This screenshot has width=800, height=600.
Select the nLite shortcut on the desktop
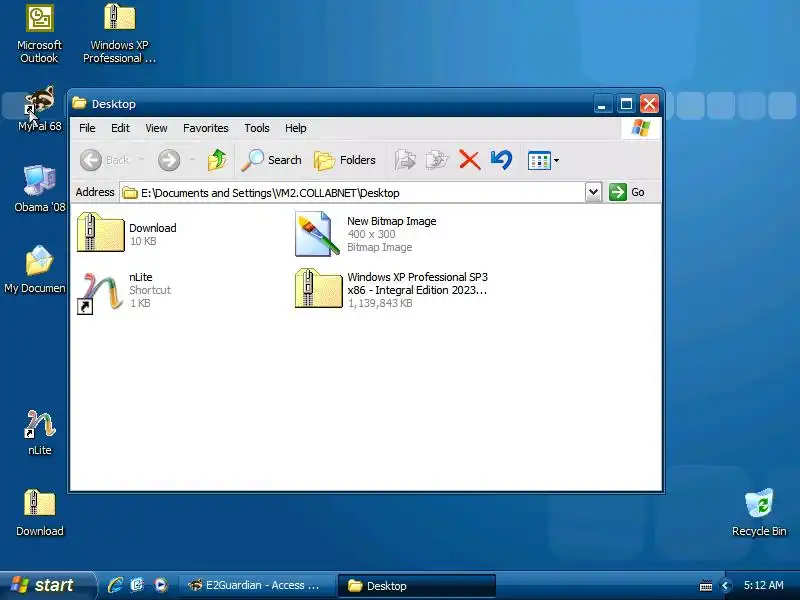coord(40,433)
